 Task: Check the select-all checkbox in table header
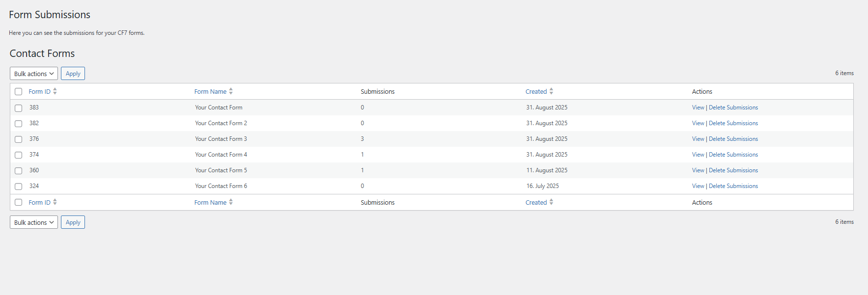tap(19, 92)
